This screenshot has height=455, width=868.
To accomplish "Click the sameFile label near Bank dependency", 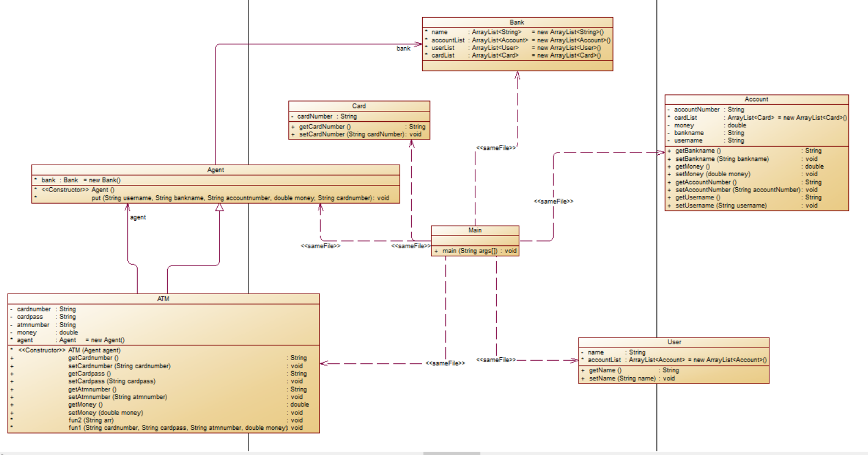I will click(x=496, y=148).
